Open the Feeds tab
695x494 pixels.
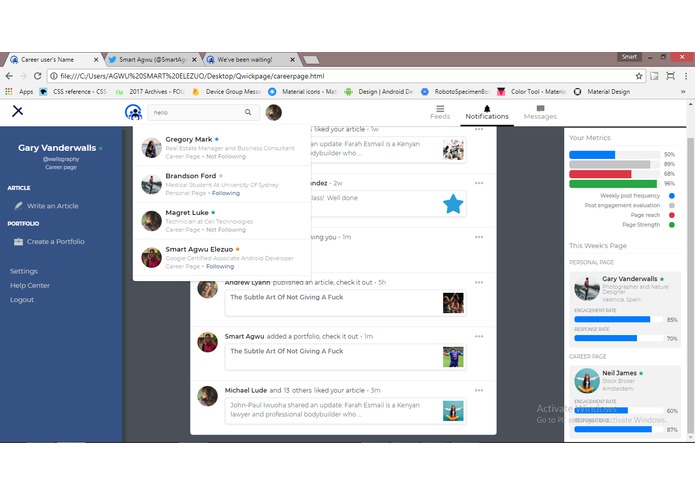coord(440,112)
